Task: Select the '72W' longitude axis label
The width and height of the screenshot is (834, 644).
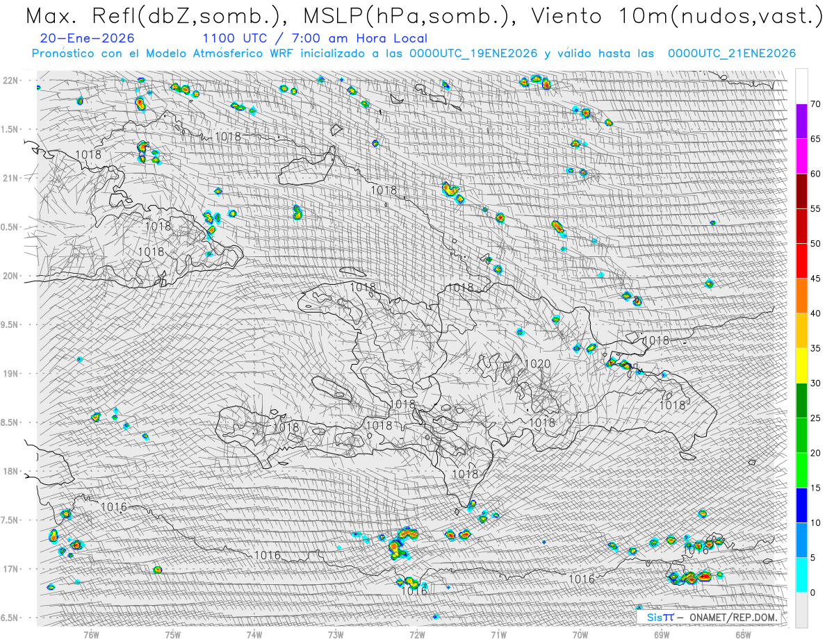Action: click(417, 634)
